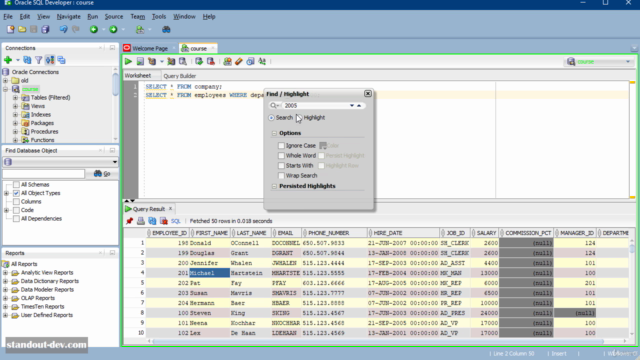The image size is (640, 360).
Task: Expand the old connections folder
Action: 6,80
